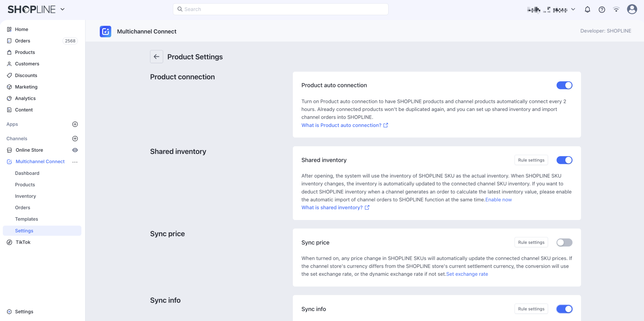Click the wifi status icon in header

(x=616, y=10)
